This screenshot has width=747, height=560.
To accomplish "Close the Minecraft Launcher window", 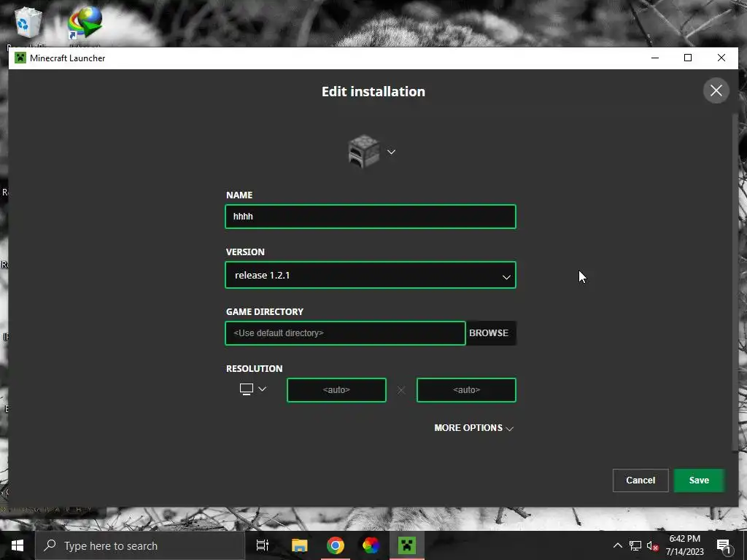I will [721, 58].
